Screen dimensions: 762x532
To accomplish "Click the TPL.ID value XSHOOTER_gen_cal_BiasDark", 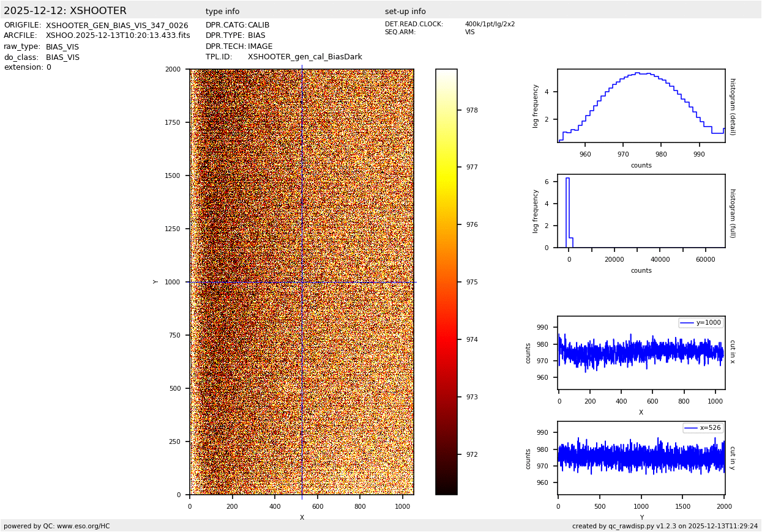I will tap(305, 57).
